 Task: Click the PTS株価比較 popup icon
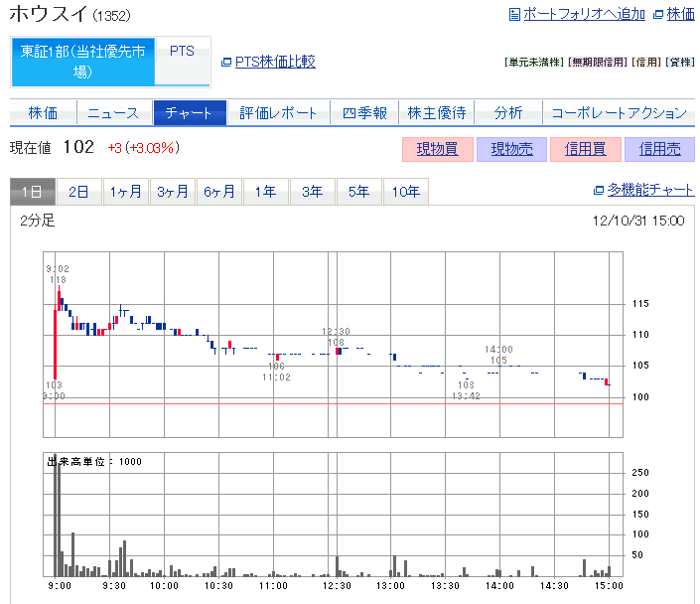click(226, 62)
